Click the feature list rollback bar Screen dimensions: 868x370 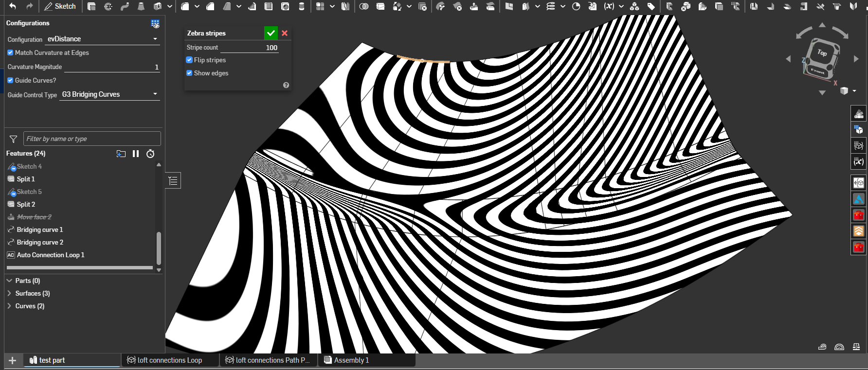80,267
